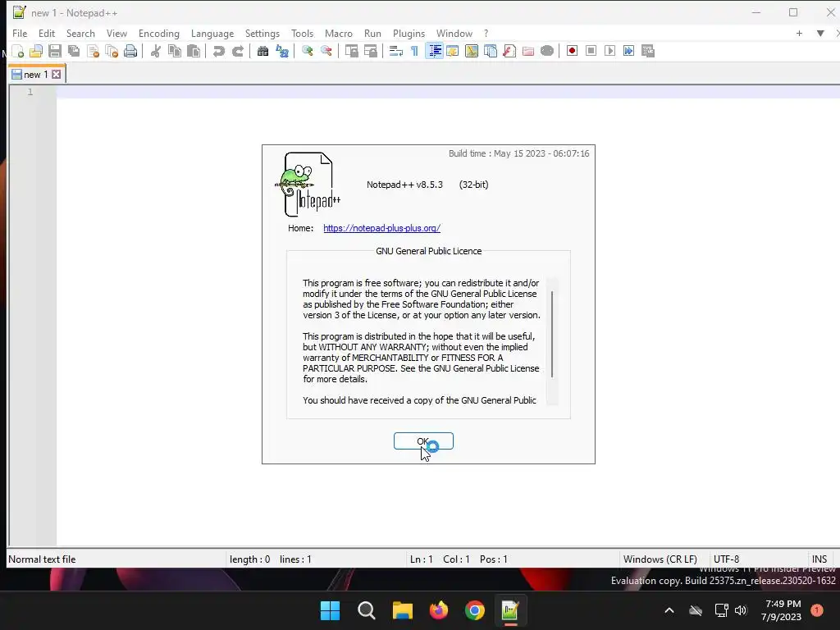840x630 pixels.
Task: Open the Plugins menu
Action: (x=409, y=33)
